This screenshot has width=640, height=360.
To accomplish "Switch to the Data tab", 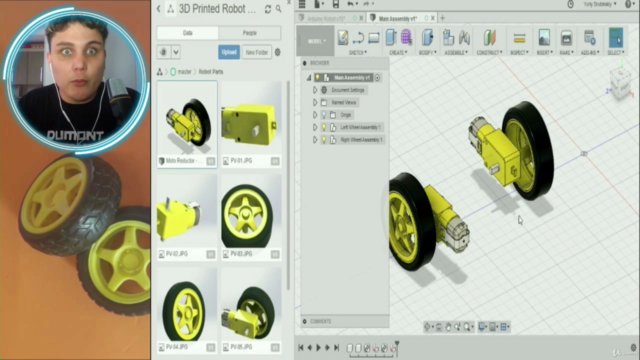I will tap(188, 33).
